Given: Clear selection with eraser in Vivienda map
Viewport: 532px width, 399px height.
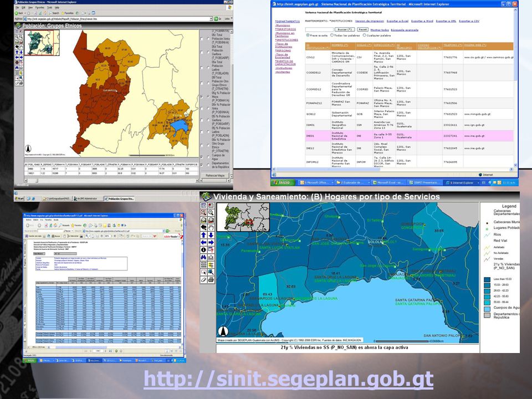Looking at the screenshot, I should [x=203, y=279].
